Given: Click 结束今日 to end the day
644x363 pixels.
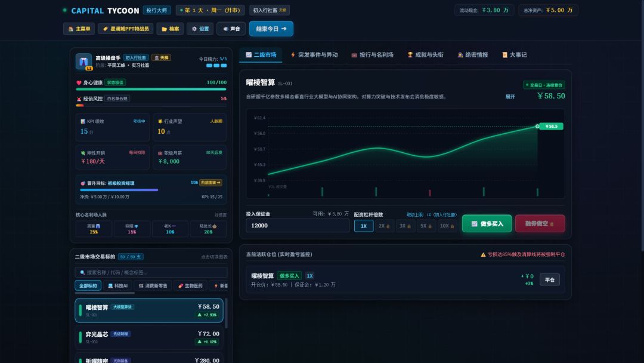Looking at the screenshot, I should (x=271, y=29).
